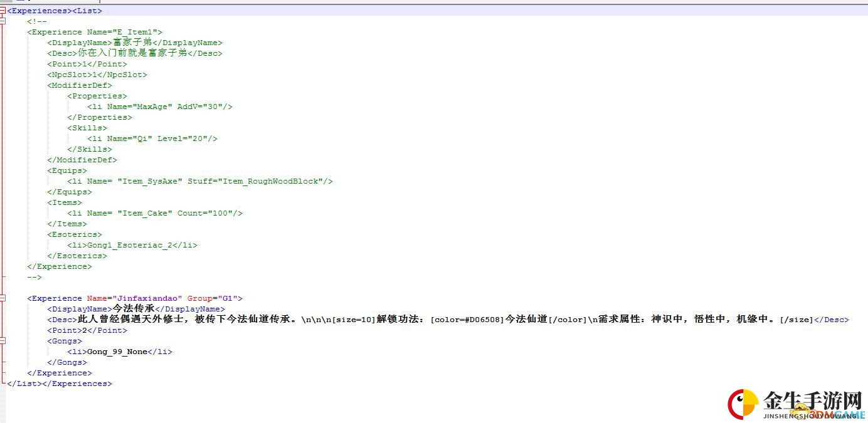Click the closing List Experiences tag line

coord(60,384)
